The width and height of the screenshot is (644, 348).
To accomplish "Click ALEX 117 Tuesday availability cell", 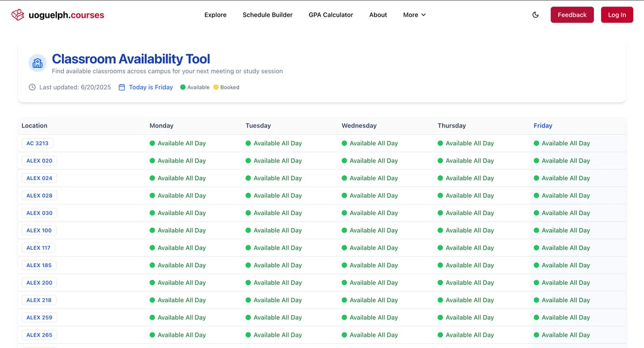I will coord(274,248).
